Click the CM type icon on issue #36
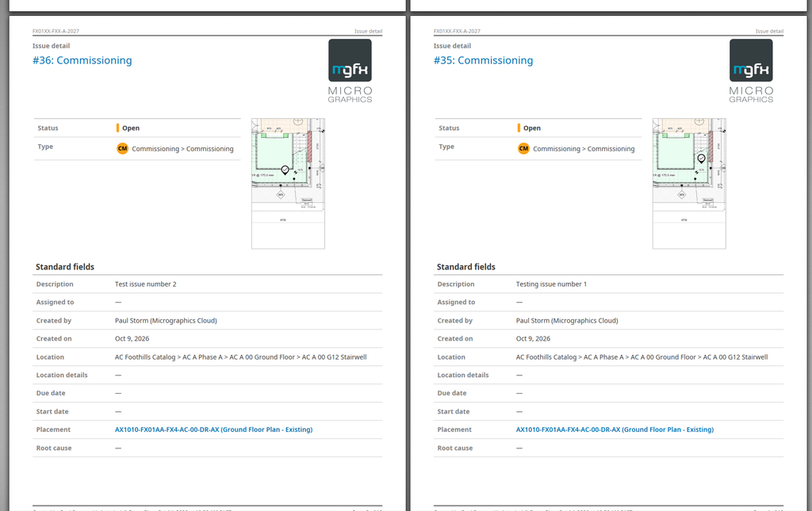 tap(122, 148)
